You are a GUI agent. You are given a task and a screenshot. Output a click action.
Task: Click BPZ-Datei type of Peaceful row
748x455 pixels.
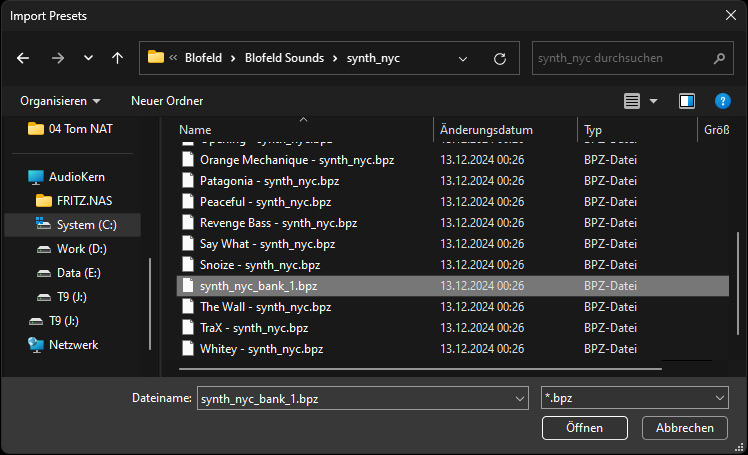610,202
